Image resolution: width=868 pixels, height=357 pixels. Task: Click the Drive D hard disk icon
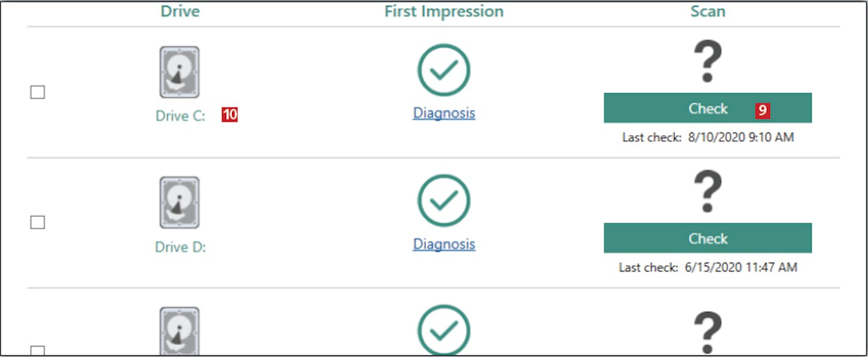tap(179, 203)
